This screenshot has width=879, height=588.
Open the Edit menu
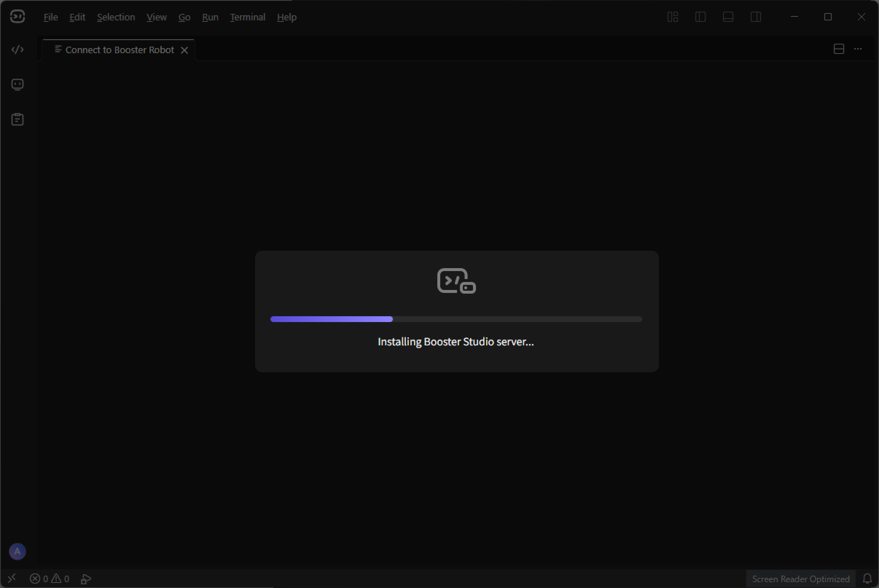[x=77, y=17]
